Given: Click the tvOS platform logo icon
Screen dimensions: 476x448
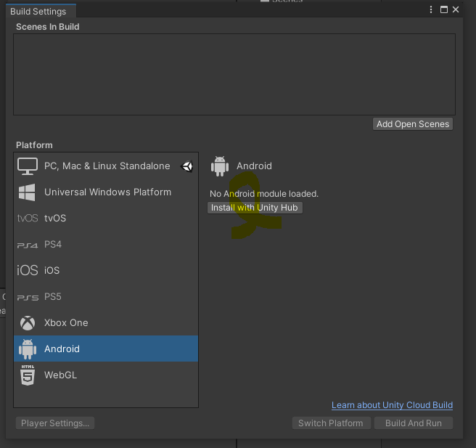Looking at the screenshot, I should (x=28, y=218).
